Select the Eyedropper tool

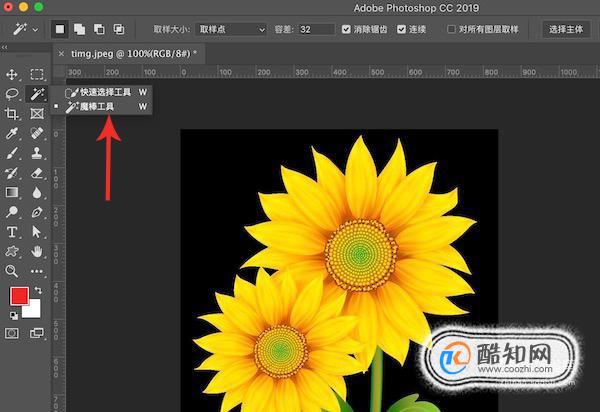(x=12, y=133)
